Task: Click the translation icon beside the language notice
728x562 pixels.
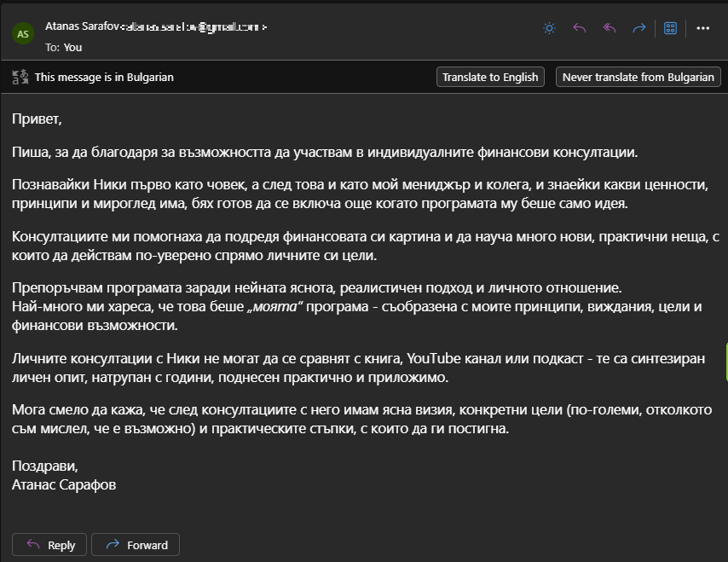Action: click(20, 77)
